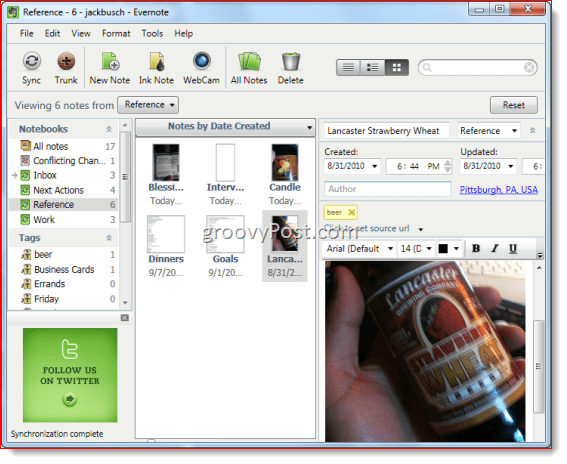Toggle Underline formatting
This screenshot has height=464, width=567.
pos(513,248)
